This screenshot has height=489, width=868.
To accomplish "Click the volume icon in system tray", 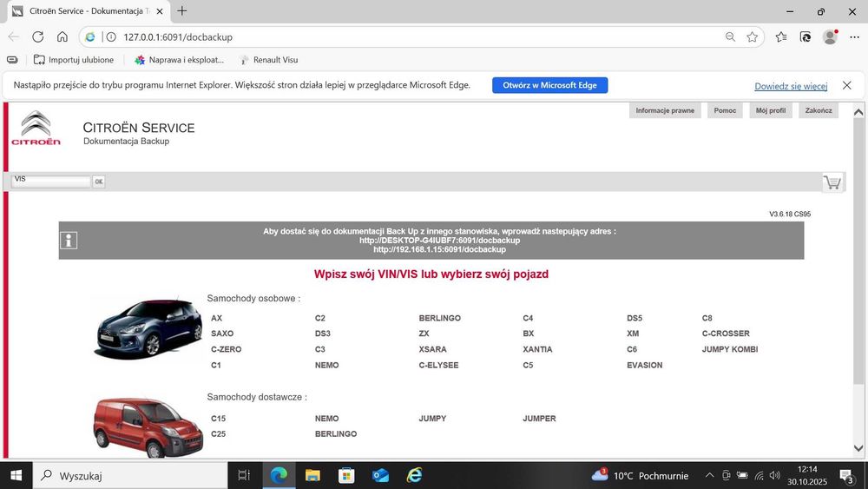I will (775, 476).
